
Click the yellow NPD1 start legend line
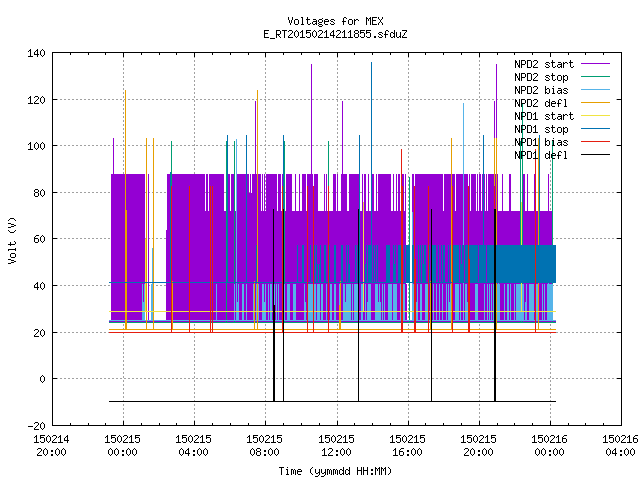coord(595,116)
